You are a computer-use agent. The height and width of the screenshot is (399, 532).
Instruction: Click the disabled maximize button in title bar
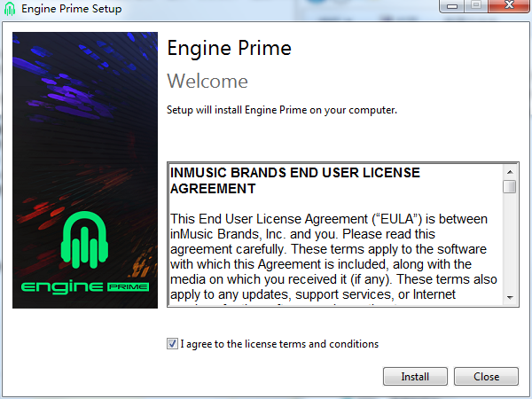pos(476,5)
